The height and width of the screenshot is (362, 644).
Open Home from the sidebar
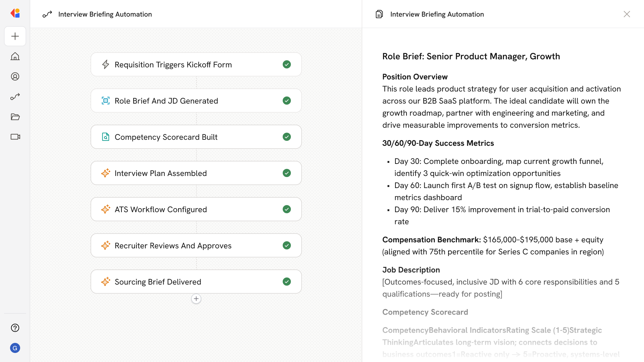pos(15,56)
